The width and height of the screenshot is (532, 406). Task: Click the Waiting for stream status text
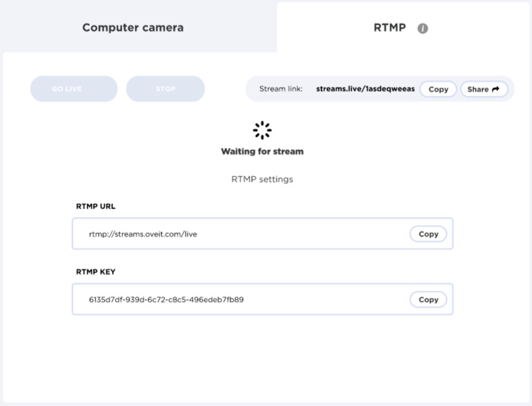pyautogui.click(x=262, y=152)
